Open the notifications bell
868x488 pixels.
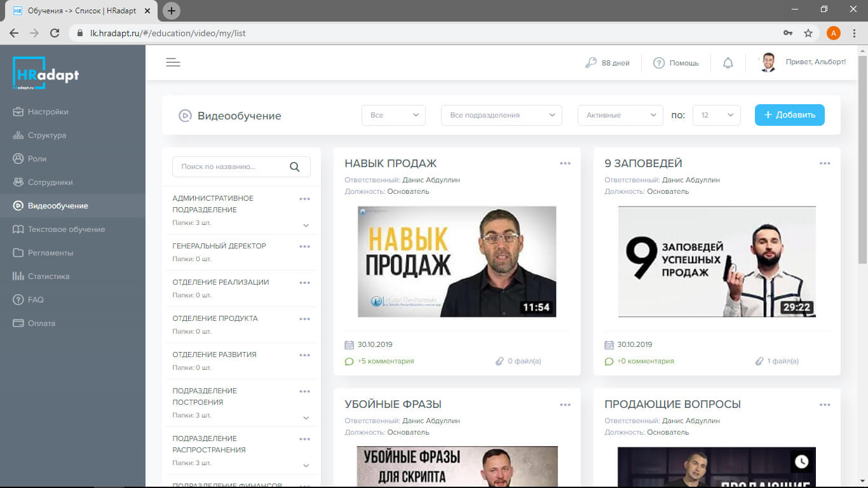pos(728,63)
